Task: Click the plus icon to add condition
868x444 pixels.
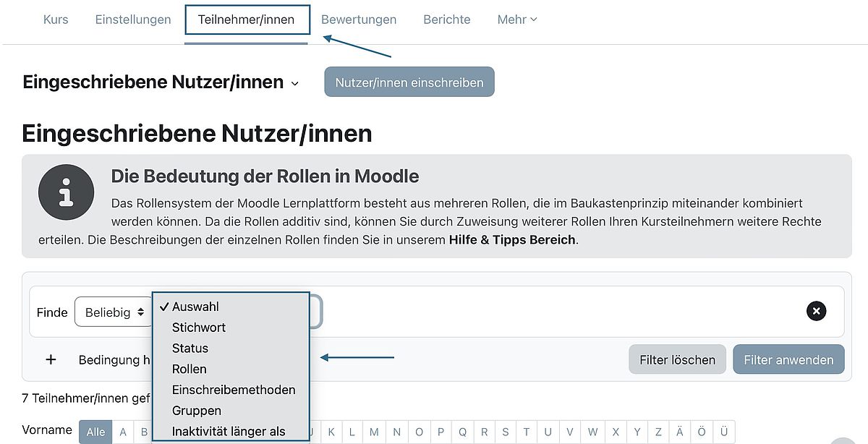Action: tap(51, 359)
